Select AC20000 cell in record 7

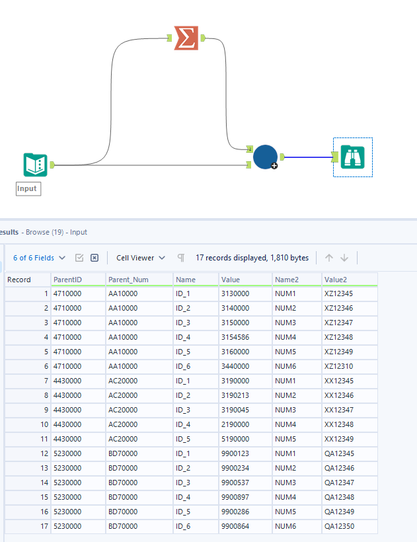point(139,381)
